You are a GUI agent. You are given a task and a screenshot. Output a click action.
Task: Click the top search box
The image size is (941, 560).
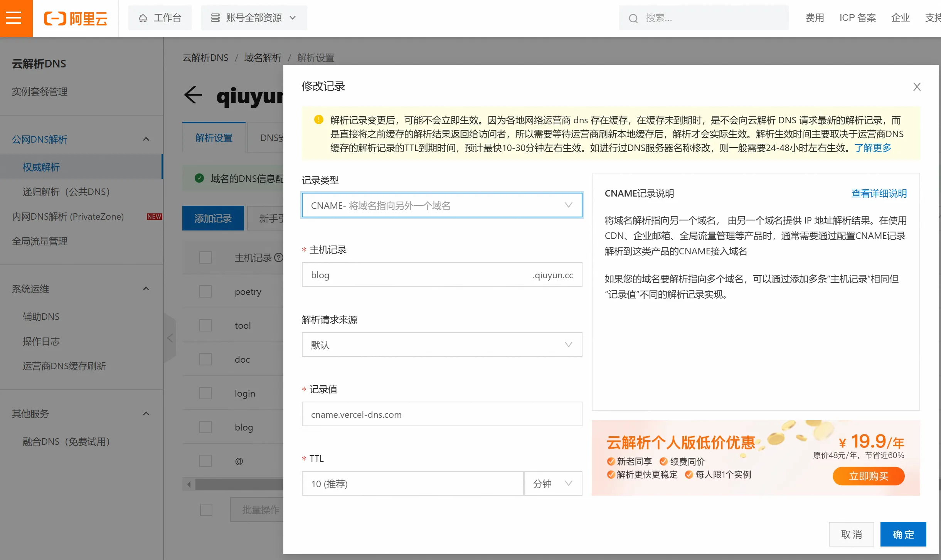pyautogui.click(x=704, y=18)
